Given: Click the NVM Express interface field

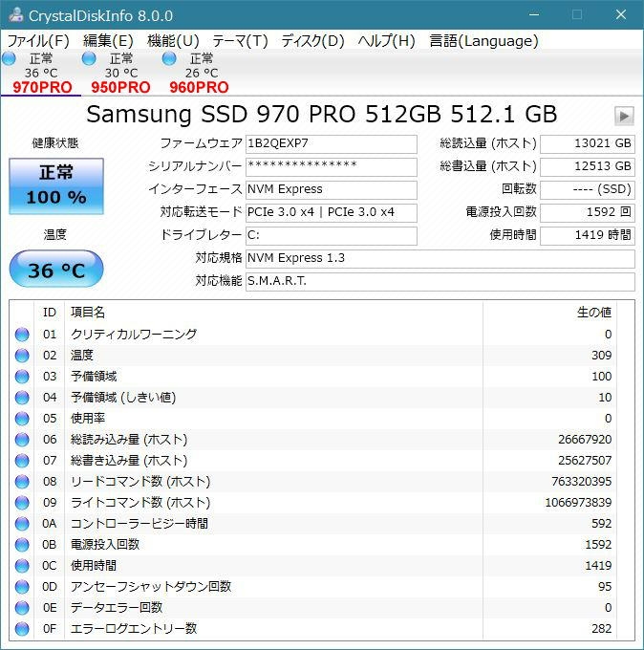Looking at the screenshot, I should (332, 190).
